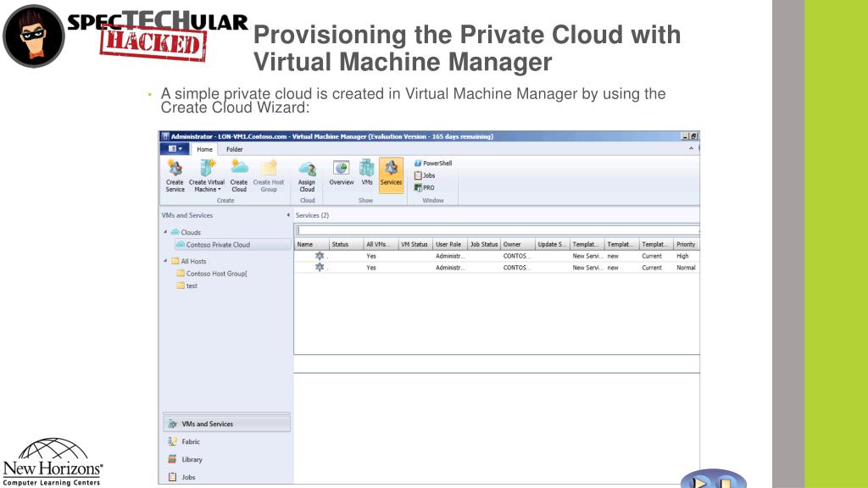Click the Spectechular hacked mascot logo
This screenshot has width=868, height=488.
[34, 36]
